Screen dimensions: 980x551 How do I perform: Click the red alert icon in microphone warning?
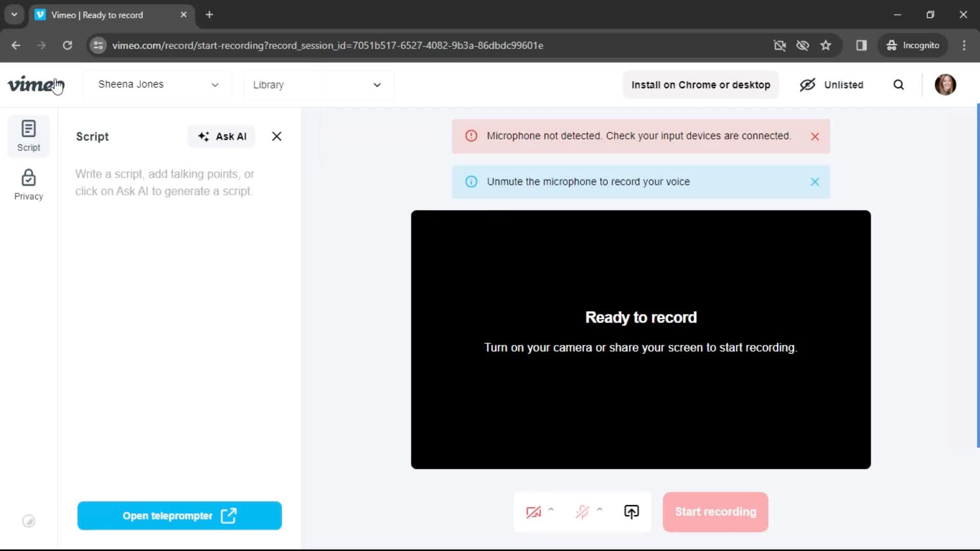pyautogui.click(x=471, y=136)
